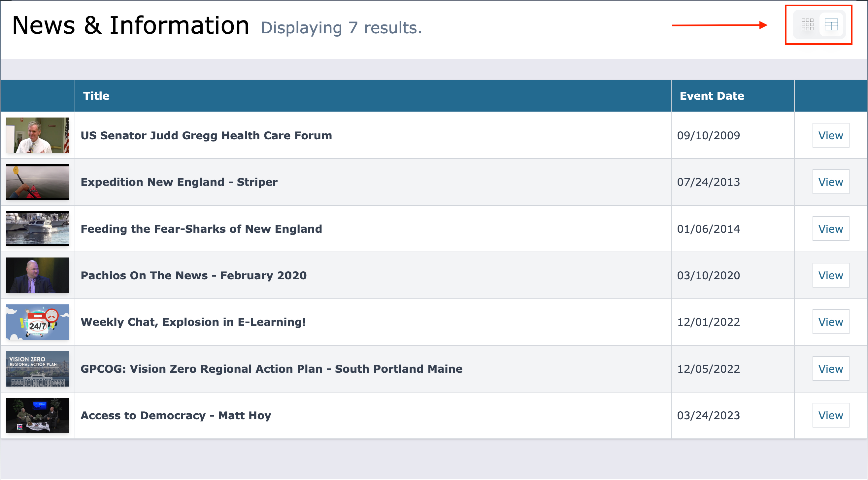View Access to Democracy - Matt Hoy
Image resolution: width=868 pixels, height=480 pixels.
(830, 415)
